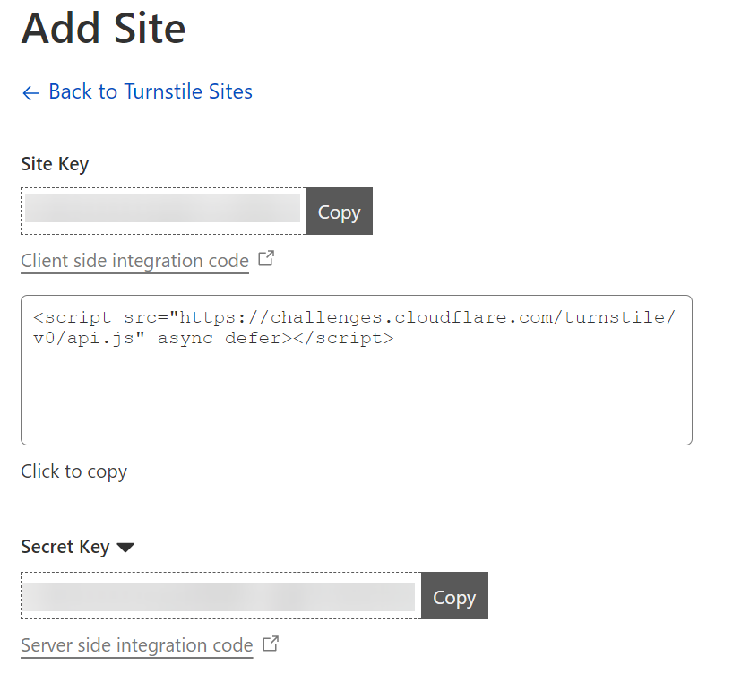Click the Add Site page heading

point(102,30)
